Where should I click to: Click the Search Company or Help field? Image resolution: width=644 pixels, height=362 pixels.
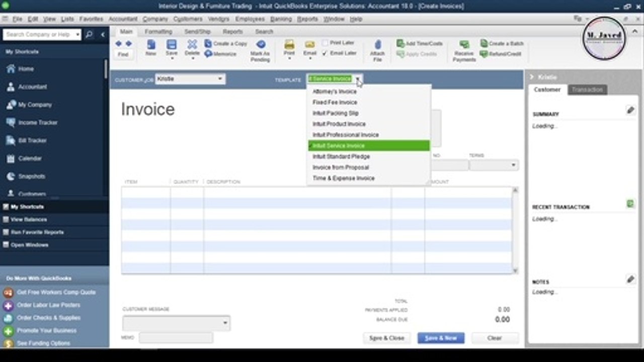pos(38,35)
